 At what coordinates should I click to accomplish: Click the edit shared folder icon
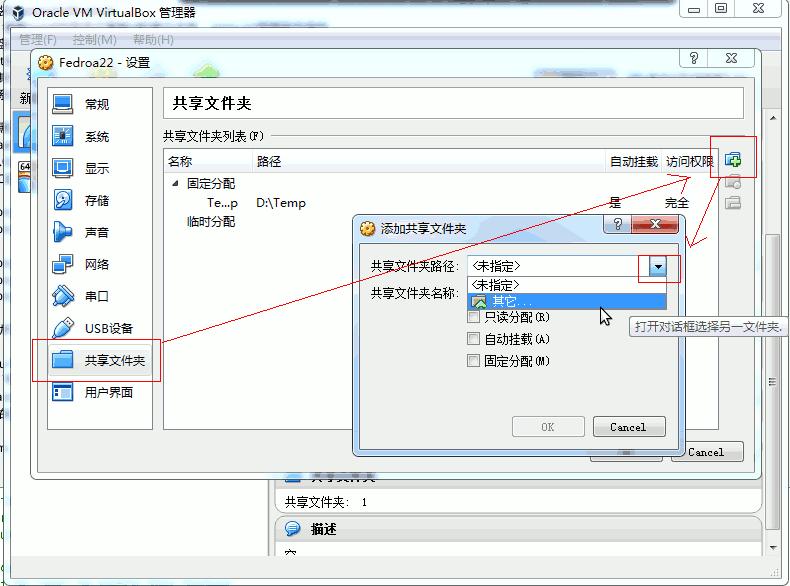(x=733, y=182)
